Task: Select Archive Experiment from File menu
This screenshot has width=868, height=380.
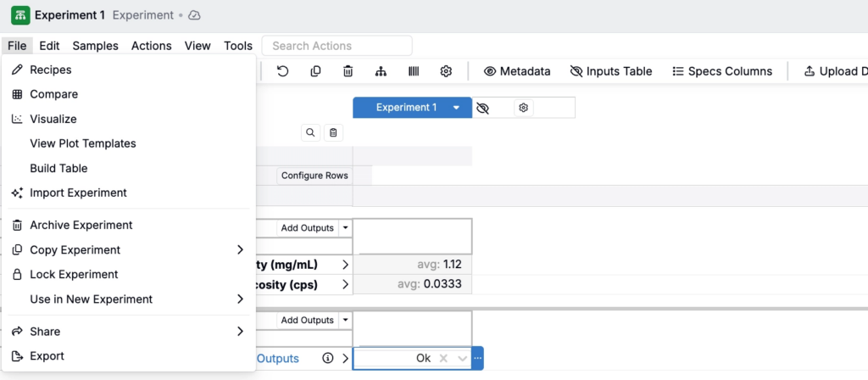Action: [x=81, y=226]
